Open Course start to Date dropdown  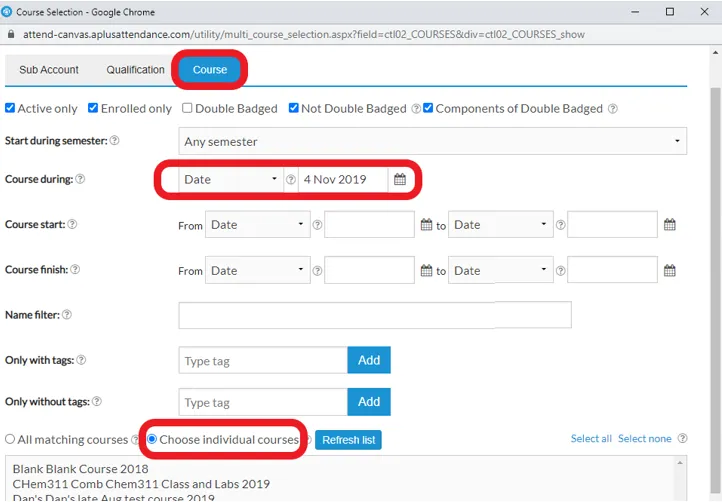coord(501,225)
